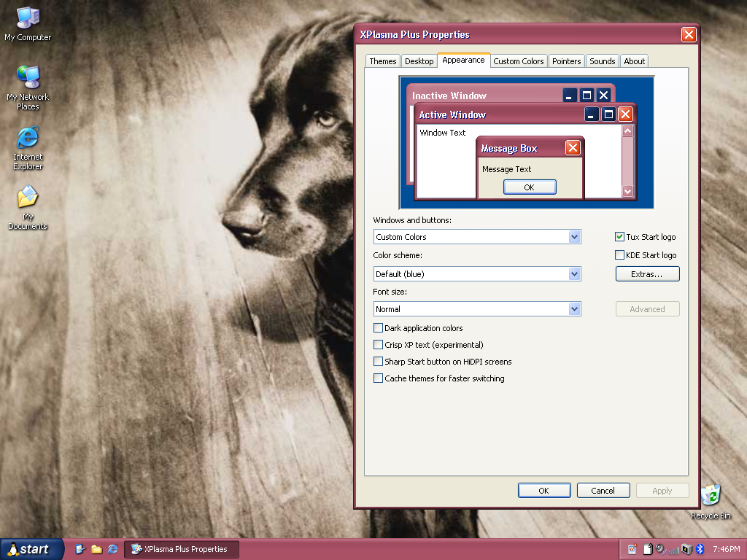Click preview Inactive Window maximize icon
747x560 pixels.
coord(587,96)
